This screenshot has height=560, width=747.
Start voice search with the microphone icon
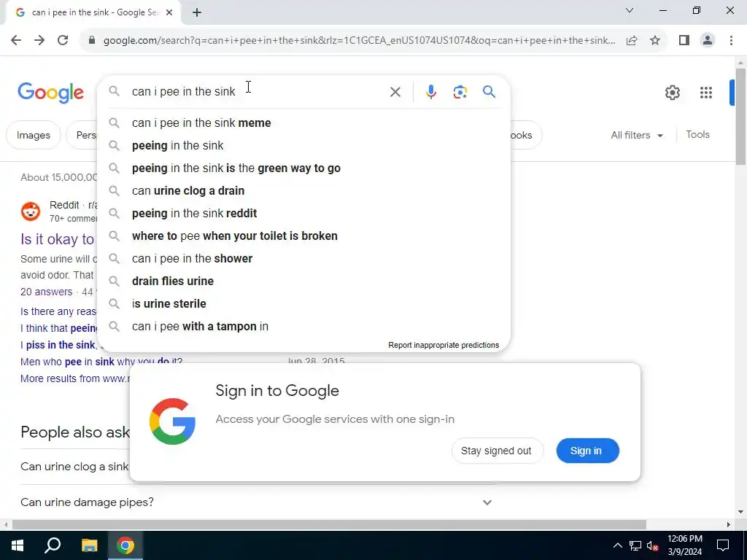pyautogui.click(x=430, y=91)
